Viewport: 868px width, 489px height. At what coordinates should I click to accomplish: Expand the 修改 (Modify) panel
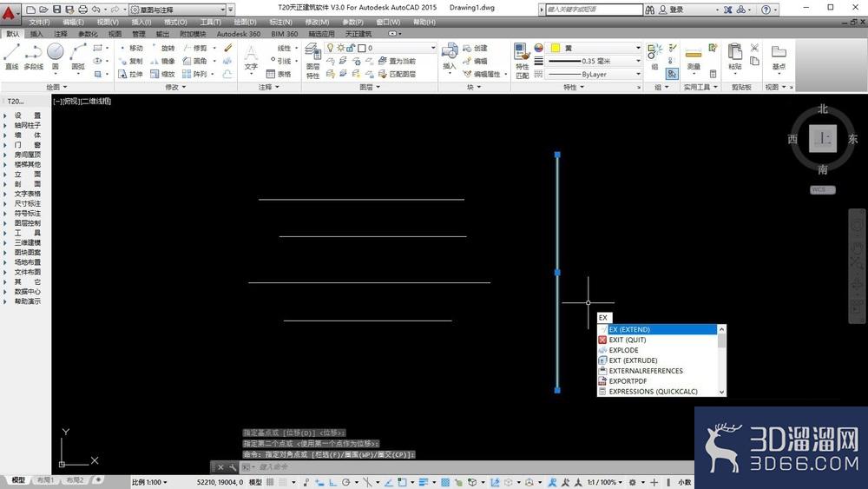coord(176,87)
